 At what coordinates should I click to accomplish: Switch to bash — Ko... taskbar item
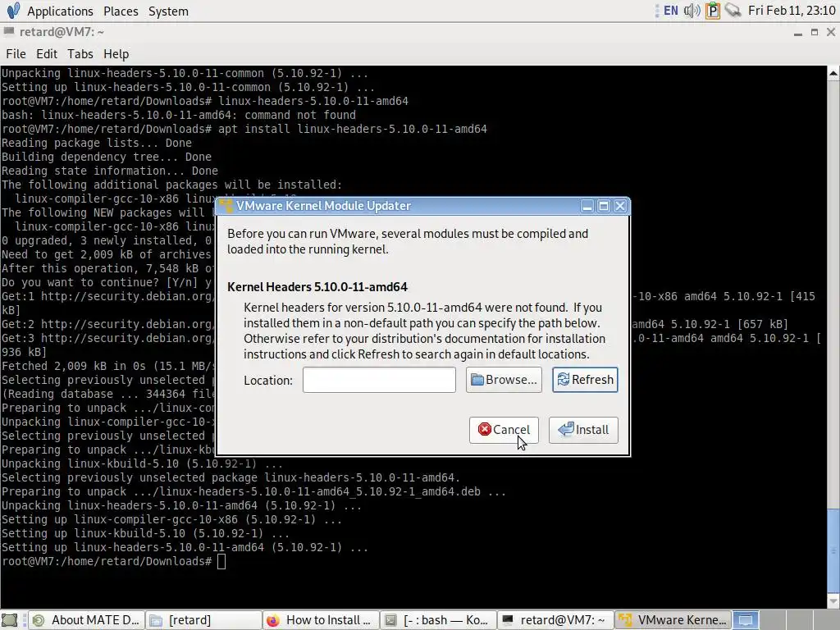438,620
